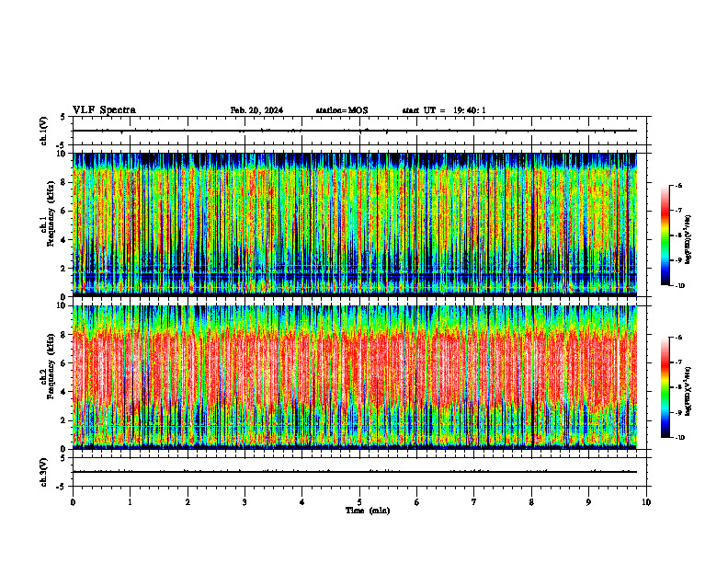The height and width of the screenshot is (563, 728).
Task: Click the ch.2 frequency axis '2' tick label
Action: click(63, 420)
